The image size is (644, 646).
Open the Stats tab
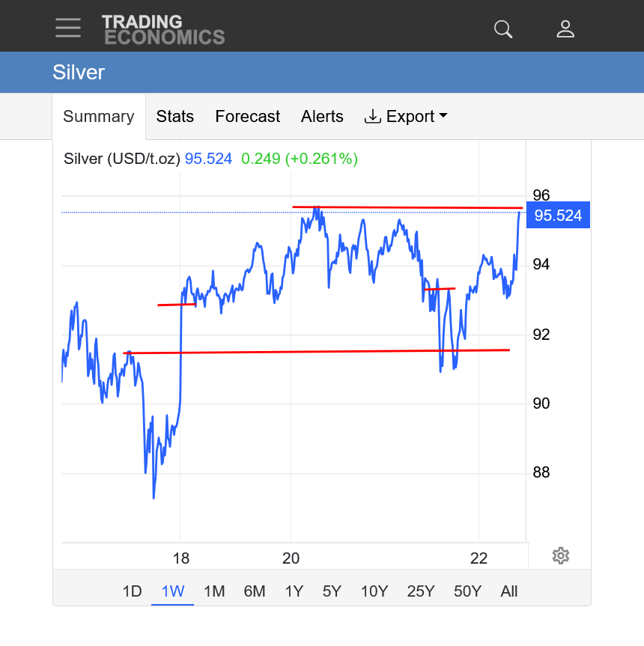coord(175,117)
